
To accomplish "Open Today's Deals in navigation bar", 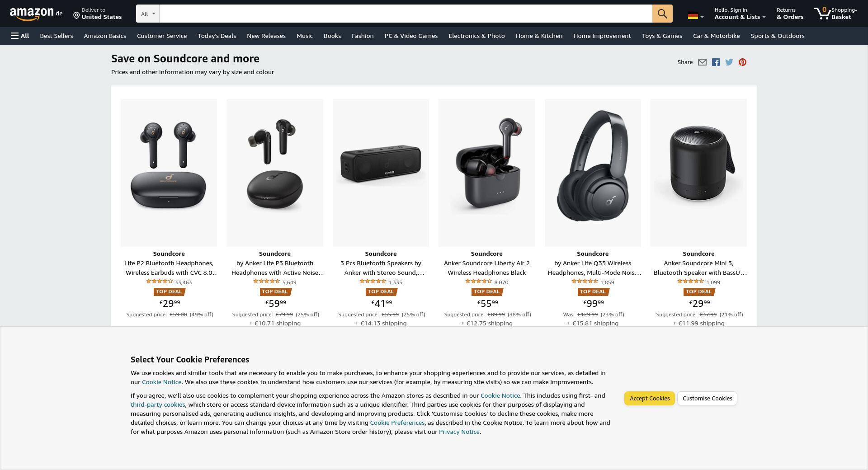I will pyautogui.click(x=217, y=36).
